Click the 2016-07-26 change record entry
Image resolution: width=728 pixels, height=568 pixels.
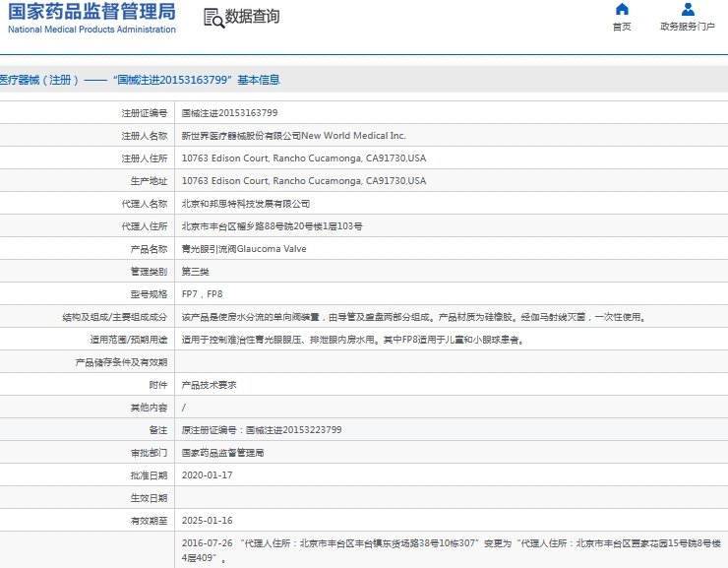pyautogui.click(x=207, y=543)
